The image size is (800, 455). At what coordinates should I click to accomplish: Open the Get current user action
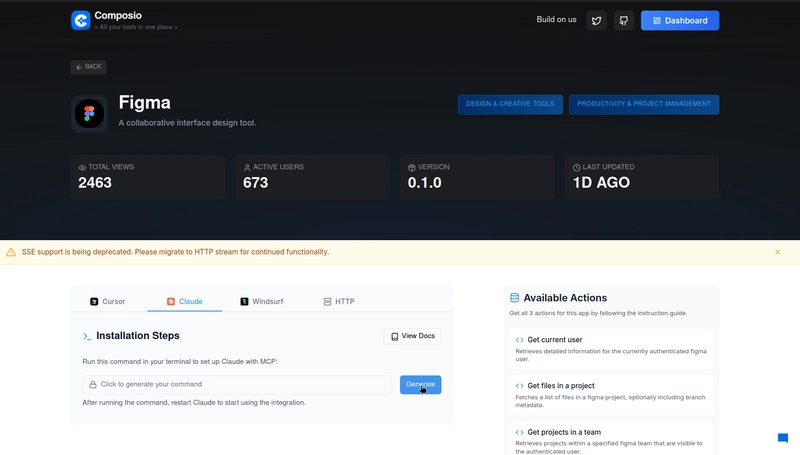click(611, 349)
